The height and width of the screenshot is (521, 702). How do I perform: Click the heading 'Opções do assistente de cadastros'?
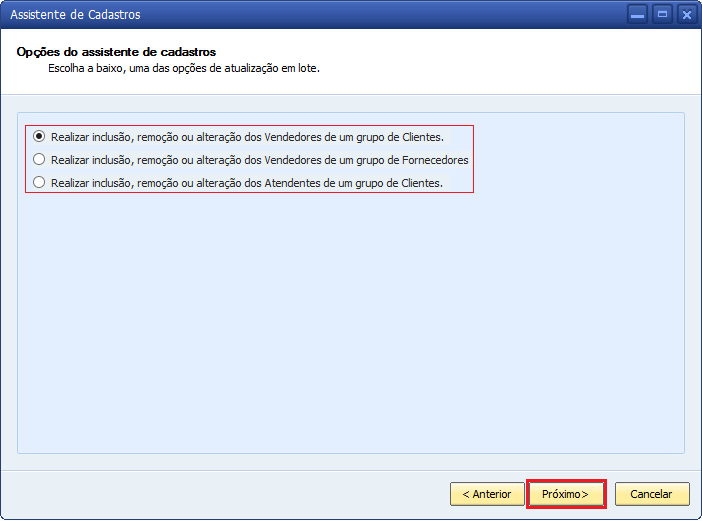[116, 52]
